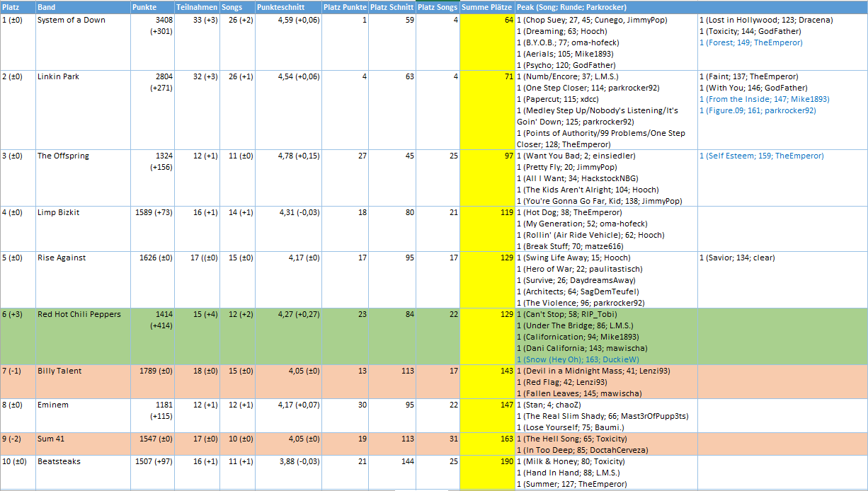The height and width of the screenshot is (491, 868).
Task: Click the yellow sum cell showing 119
Action: coord(487,229)
